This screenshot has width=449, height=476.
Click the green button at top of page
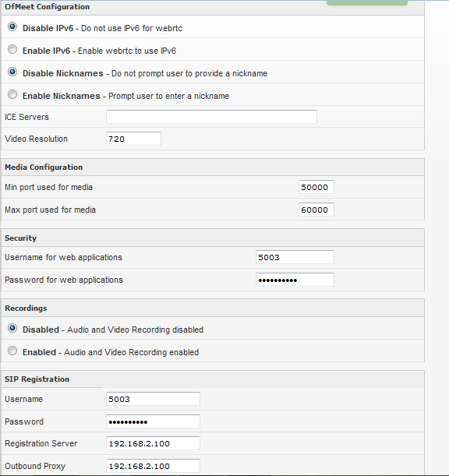[366, 2]
